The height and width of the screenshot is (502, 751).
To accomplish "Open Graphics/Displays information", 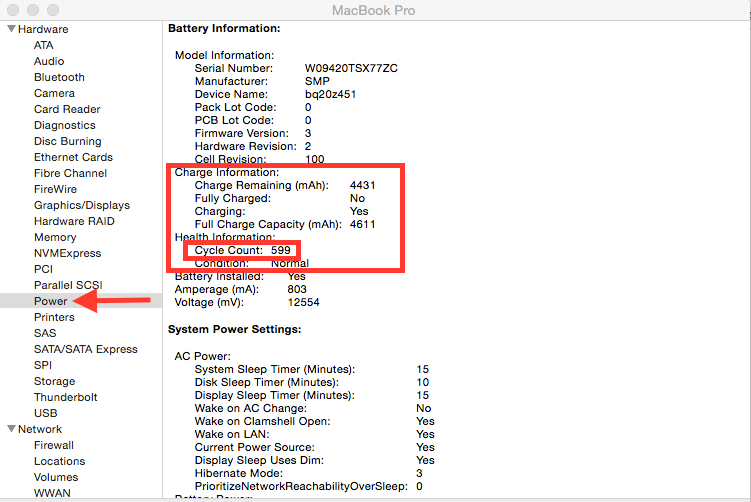I will click(x=82, y=205).
